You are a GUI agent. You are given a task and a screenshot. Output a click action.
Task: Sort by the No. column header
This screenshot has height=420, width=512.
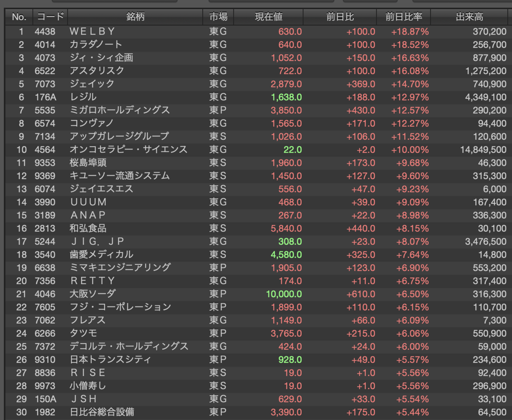[19, 17]
